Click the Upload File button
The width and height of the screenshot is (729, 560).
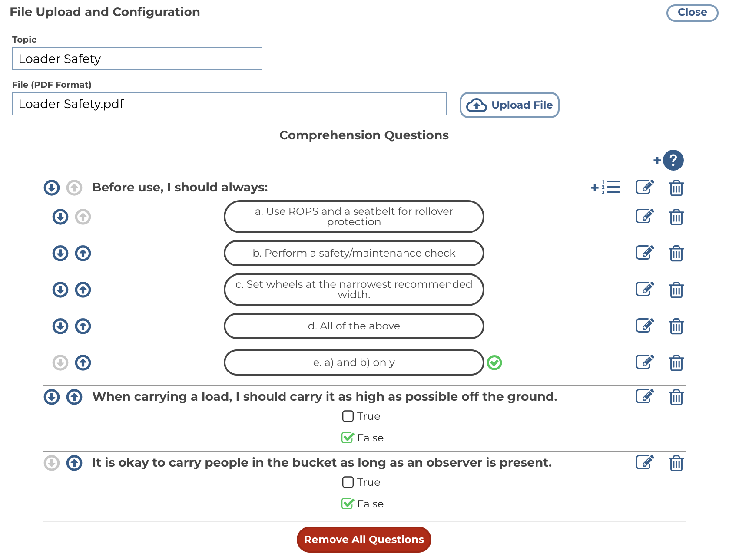tap(509, 105)
